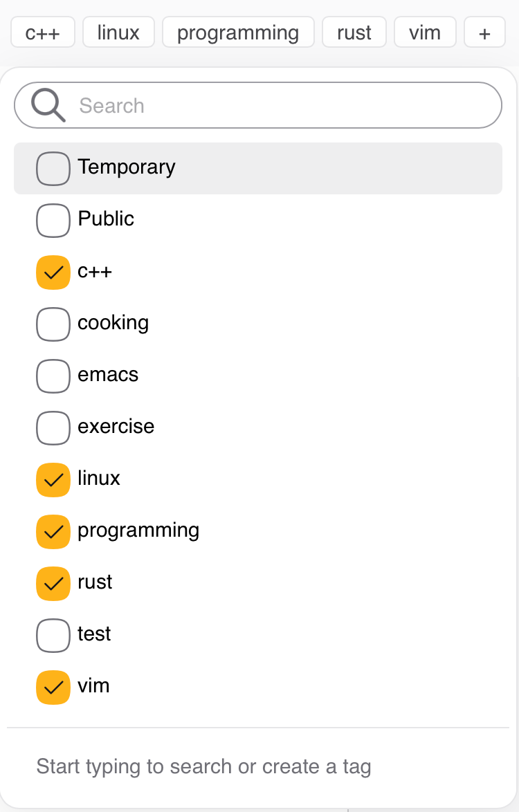Click the plus icon to add a new tag

tap(484, 32)
